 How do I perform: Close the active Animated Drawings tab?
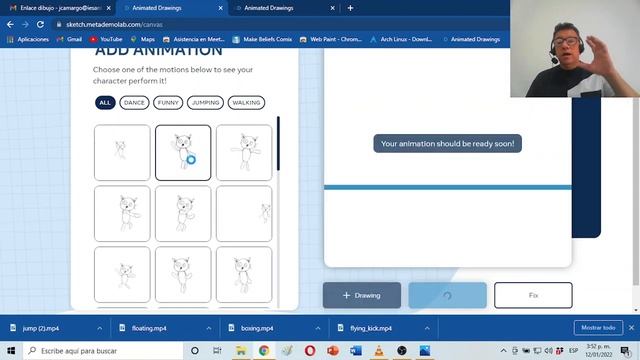[x=221, y=8]
